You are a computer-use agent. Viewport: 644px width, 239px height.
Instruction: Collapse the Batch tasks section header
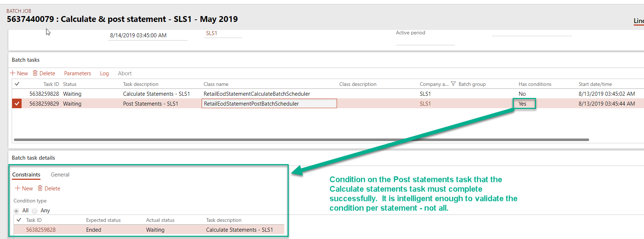pyautogui.click(x=26, y=60)
